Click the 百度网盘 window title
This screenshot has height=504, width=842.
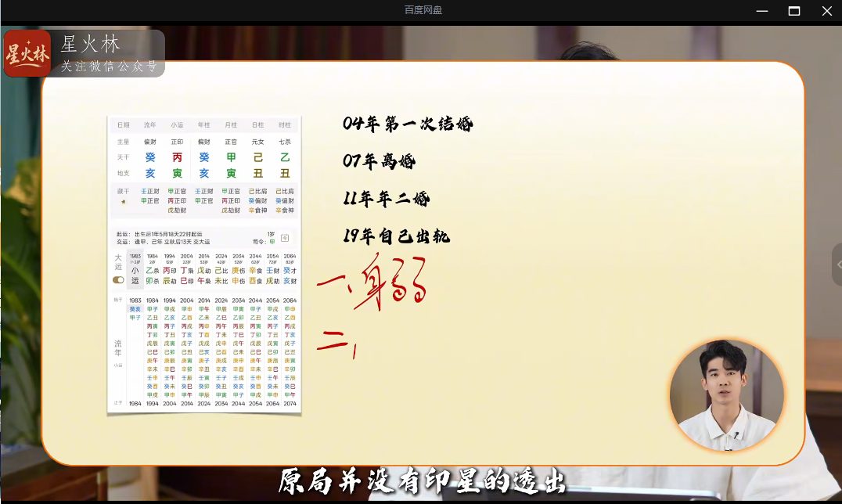tap(423, 9)
